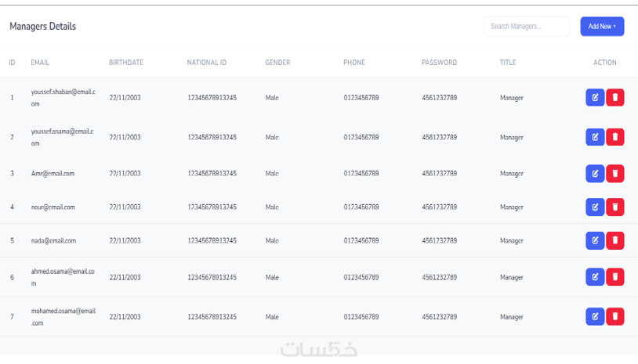Delete the youssef.osama manager record

click(x=615, y=137)
